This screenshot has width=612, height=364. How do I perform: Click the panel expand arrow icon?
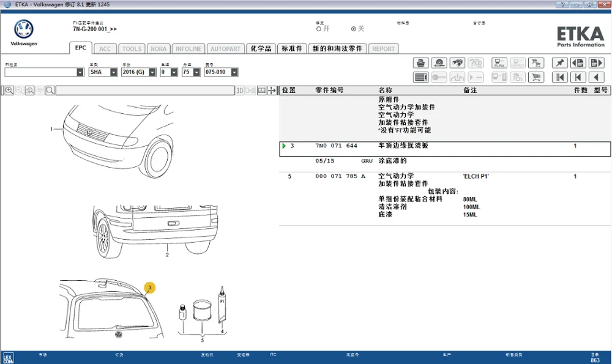pos(272,91)
